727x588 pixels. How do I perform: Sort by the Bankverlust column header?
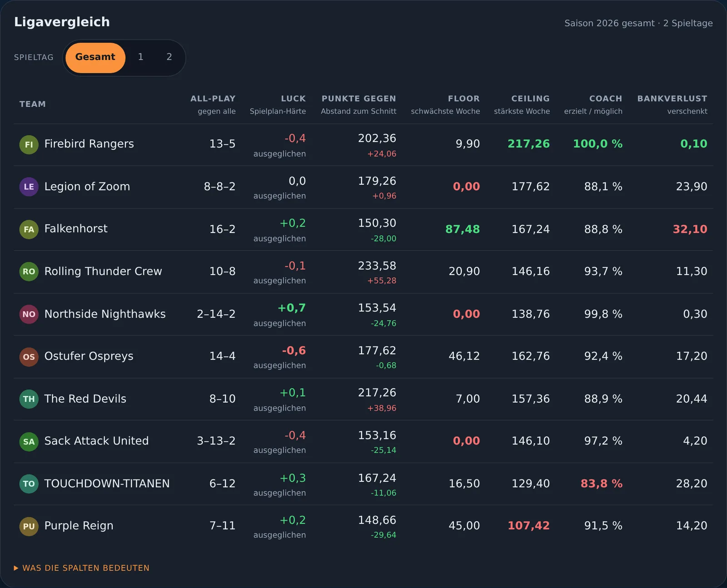point(672,99)
